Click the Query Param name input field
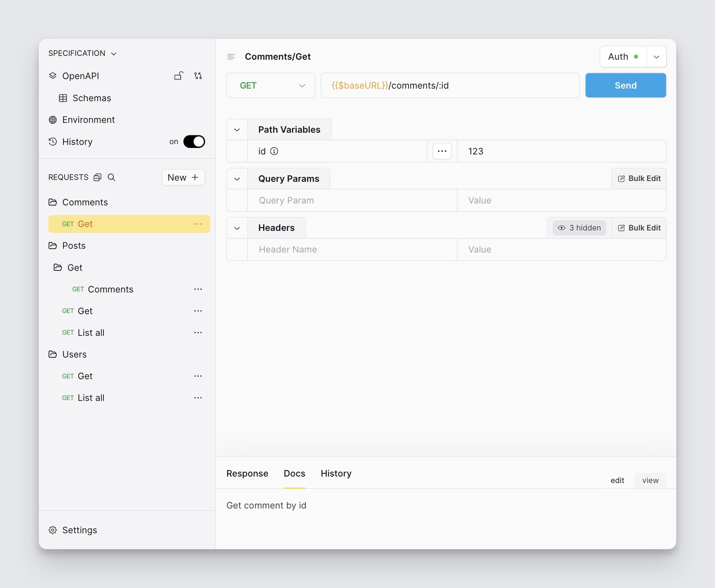715x588 pixels. [x=352, y=200]
